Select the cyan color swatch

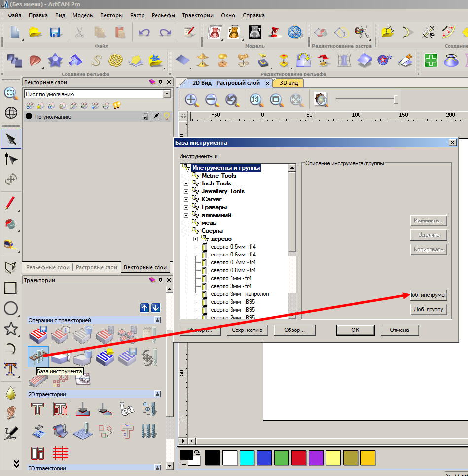(x=247, y=458)
